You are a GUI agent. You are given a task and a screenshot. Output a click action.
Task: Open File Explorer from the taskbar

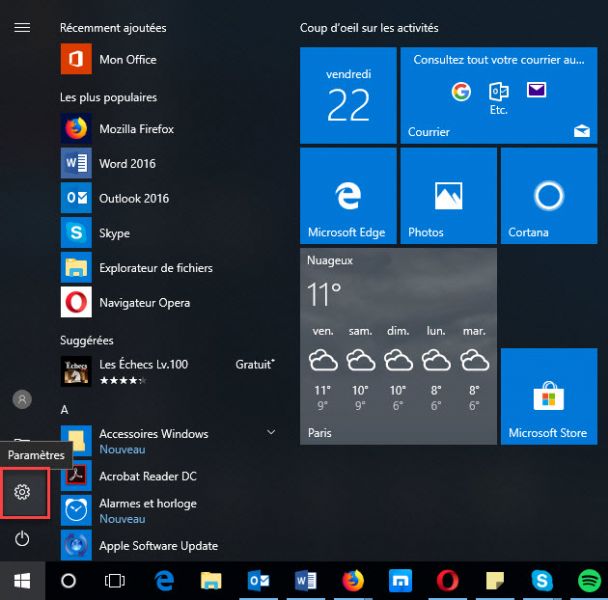(x=211, y=581)
